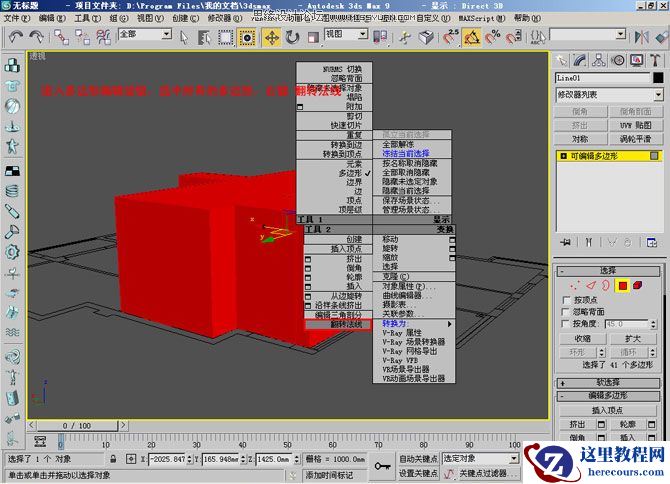Toggle the Angle Snap icon
The height and width of the screenshot is (484, 670).
471,37
